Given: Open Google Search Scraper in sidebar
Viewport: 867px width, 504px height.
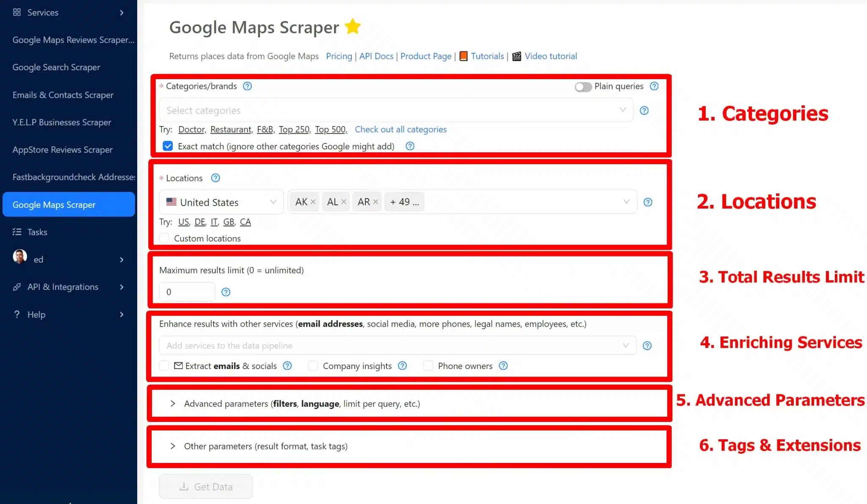Looking at the screenshot, I should click(x=56, y=67).
